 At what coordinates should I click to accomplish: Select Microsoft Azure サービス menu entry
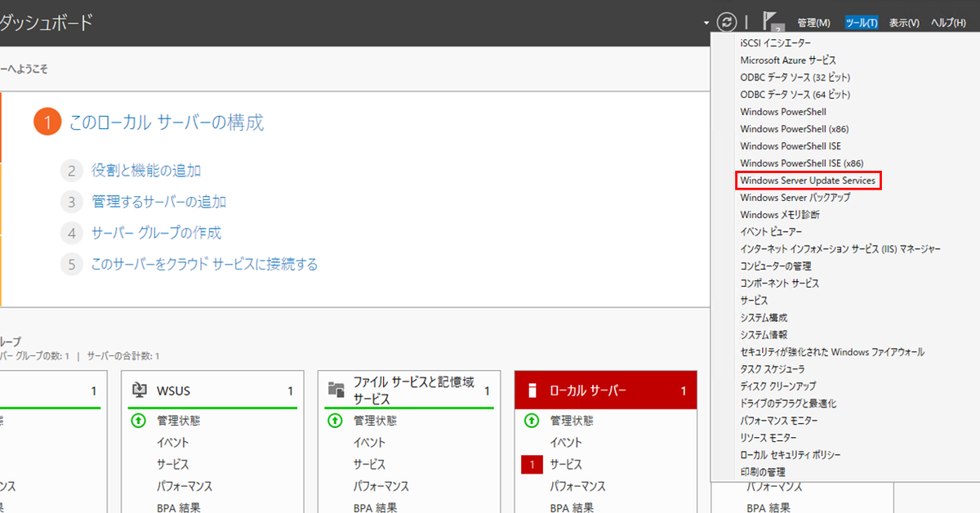click(788, 60)
